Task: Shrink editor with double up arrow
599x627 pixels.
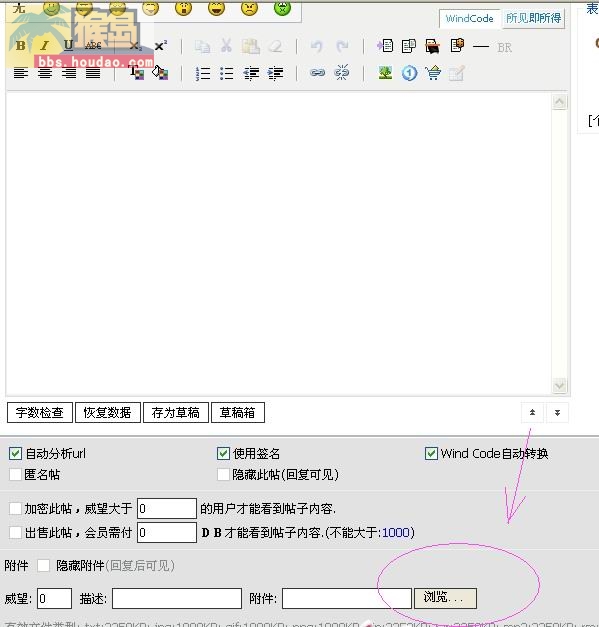Action: pos(532,412)
